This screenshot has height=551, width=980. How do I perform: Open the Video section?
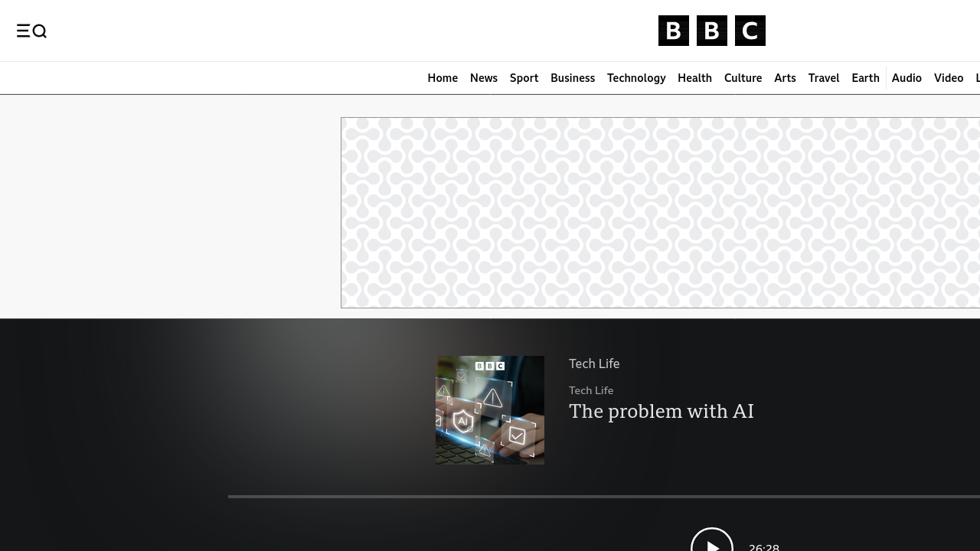pyautogui.click(x=948, y=78)
